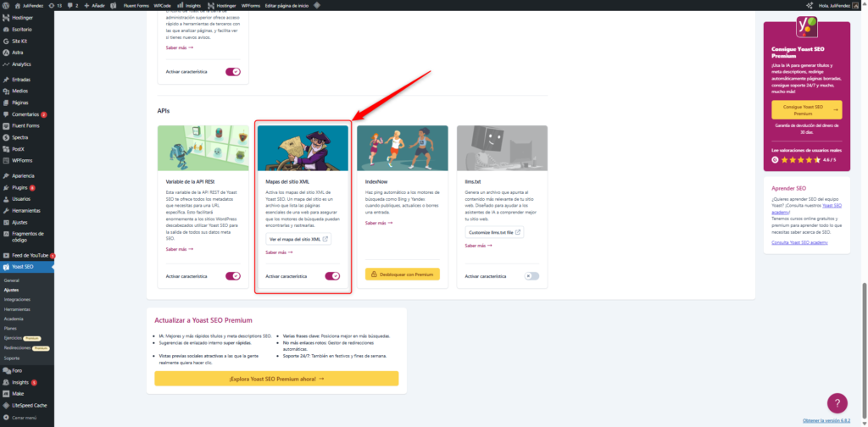The width and height of the screenshot is (868, 427).
Task: Open the Integraciones submenu item
Action: [x=17, y=299]
